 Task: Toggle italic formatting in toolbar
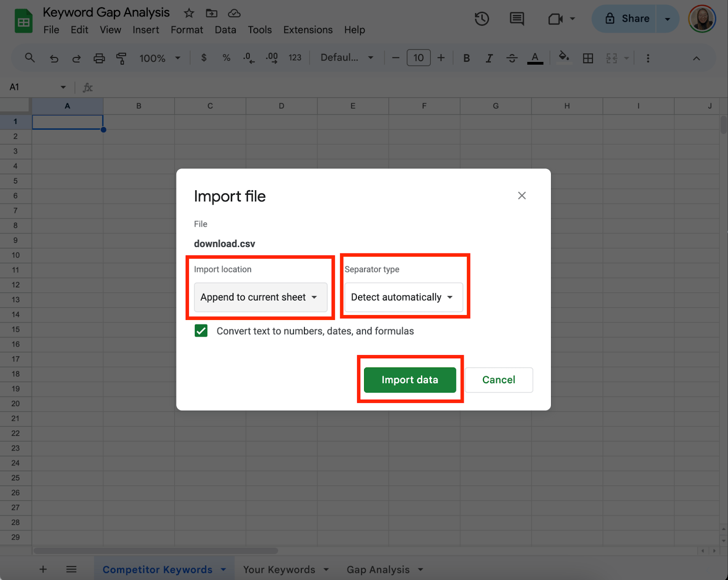489,58
